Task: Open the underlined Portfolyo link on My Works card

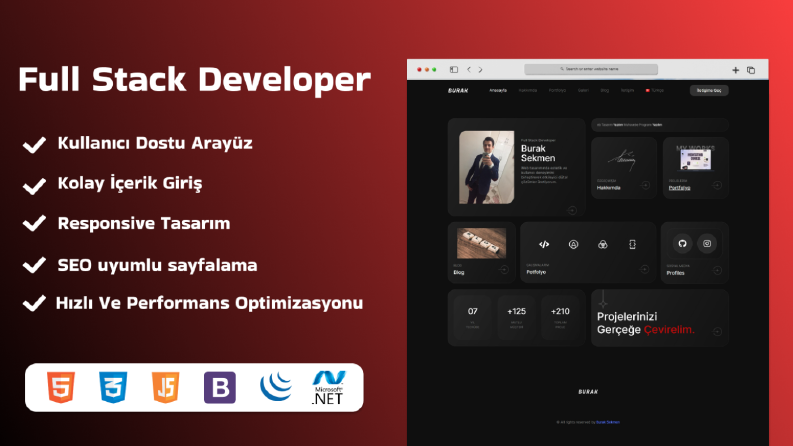Action: point(679,188)
